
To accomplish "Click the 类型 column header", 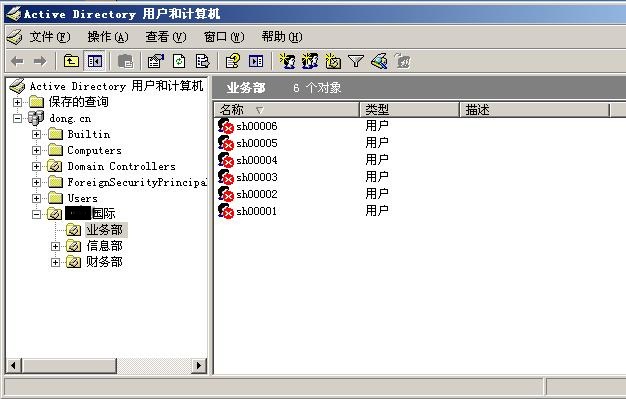I will click(410, 109).
